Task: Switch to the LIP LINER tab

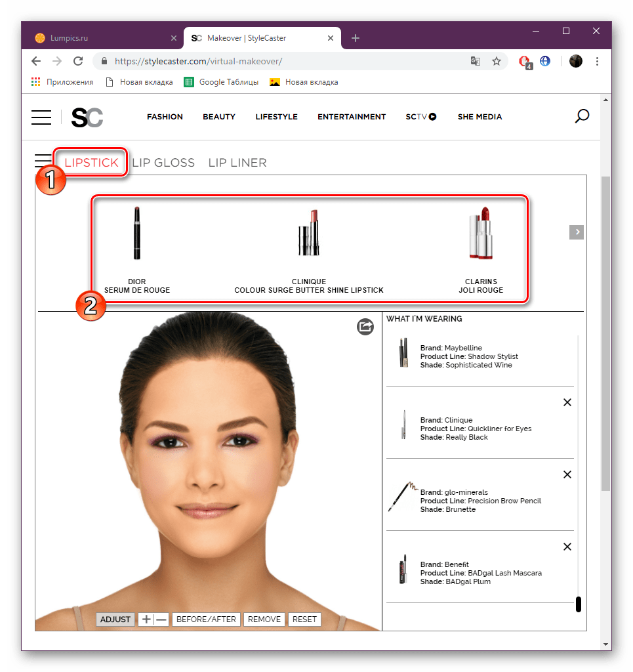Action: click(237, 162)
